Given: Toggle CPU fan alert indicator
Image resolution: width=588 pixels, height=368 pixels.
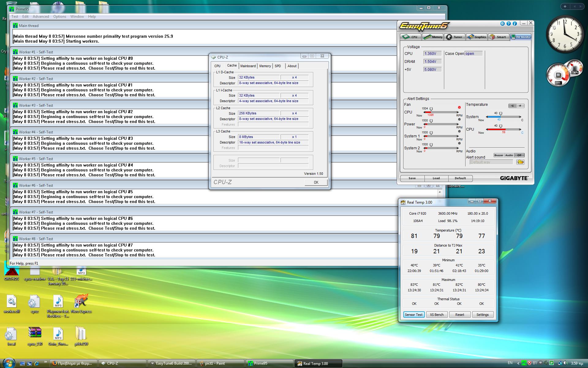Looking at the screenshot, I should point(459,107).
